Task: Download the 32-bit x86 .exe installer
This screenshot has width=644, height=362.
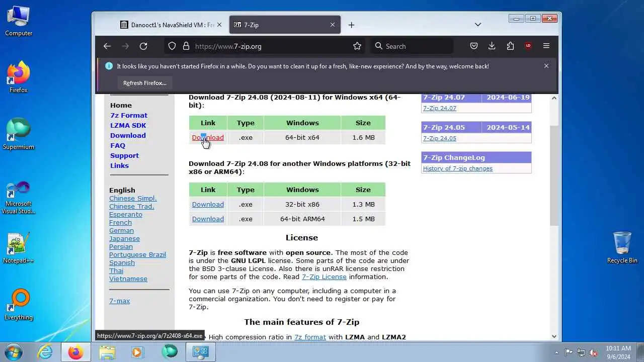Action: (208, 204)
